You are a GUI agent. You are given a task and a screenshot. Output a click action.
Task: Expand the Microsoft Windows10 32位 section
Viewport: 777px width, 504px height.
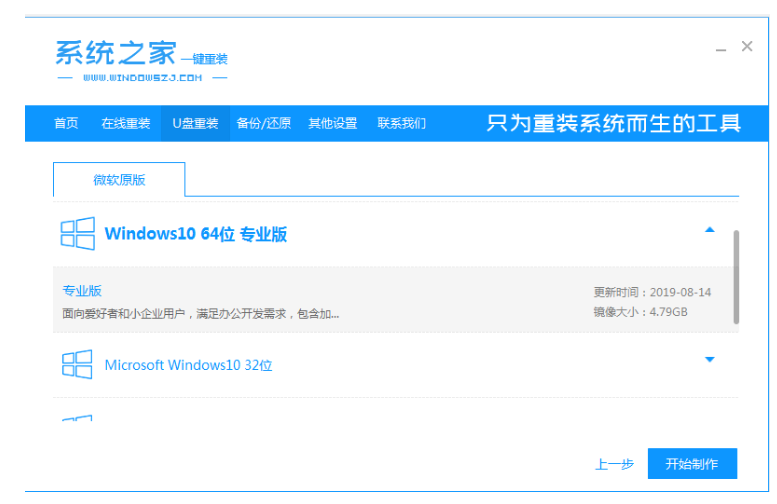pos(710,360)
